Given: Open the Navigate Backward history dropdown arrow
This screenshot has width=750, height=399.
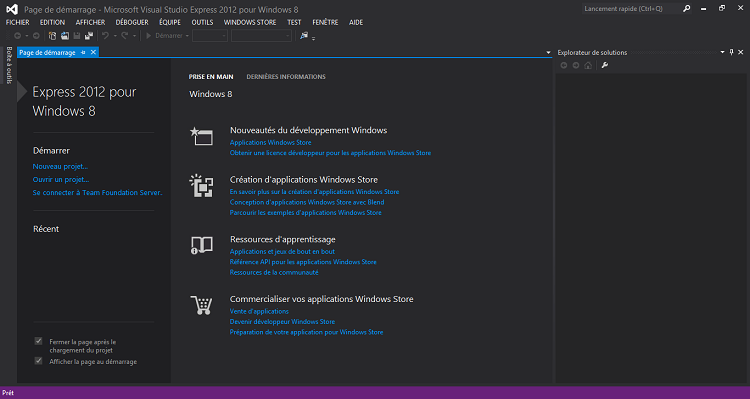Looking at the screenshot, I should click(27, 36).
